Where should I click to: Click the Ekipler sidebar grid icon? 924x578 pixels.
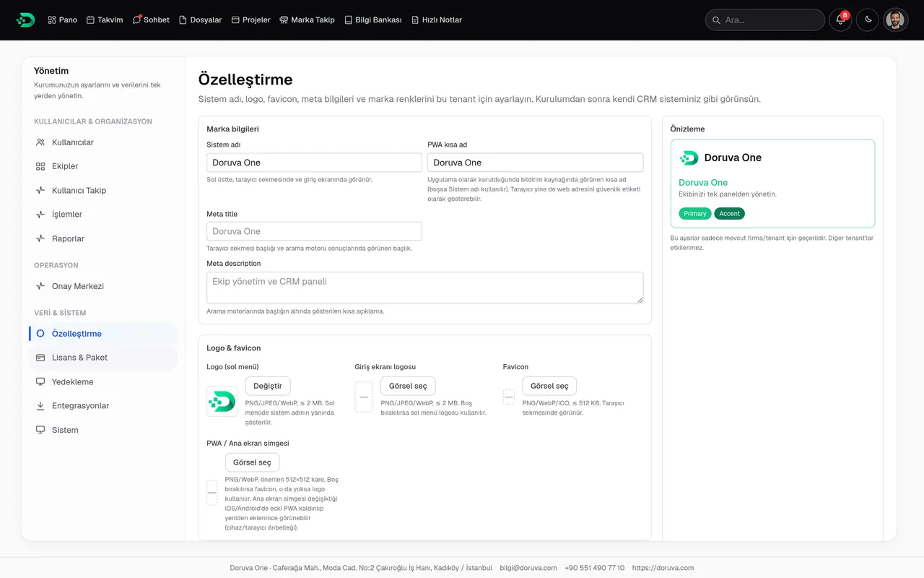point(40,166)
